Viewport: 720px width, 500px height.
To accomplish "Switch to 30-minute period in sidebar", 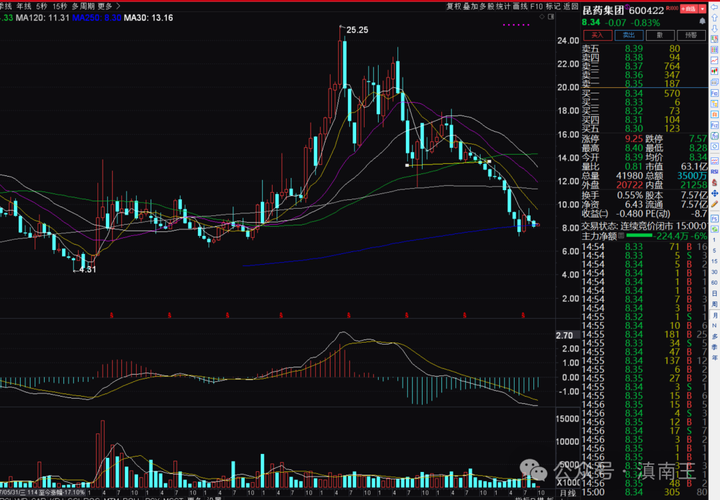I will coord(714,272).
